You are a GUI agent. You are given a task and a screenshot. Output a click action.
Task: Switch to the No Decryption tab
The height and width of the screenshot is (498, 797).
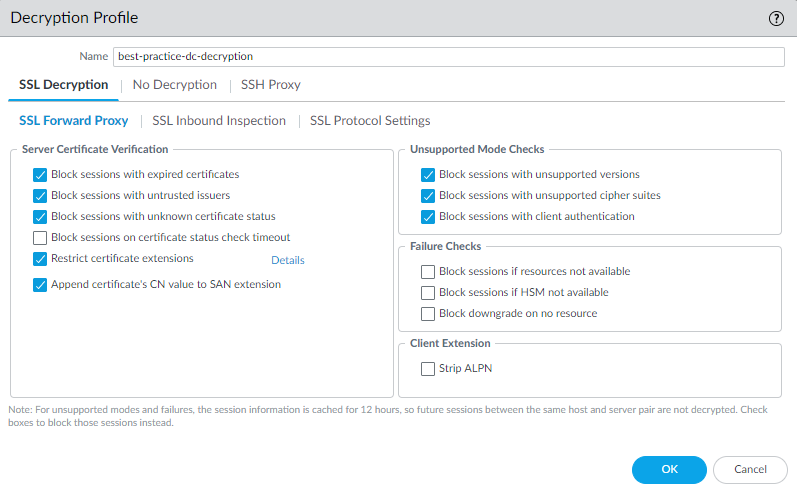coord(174,85)
